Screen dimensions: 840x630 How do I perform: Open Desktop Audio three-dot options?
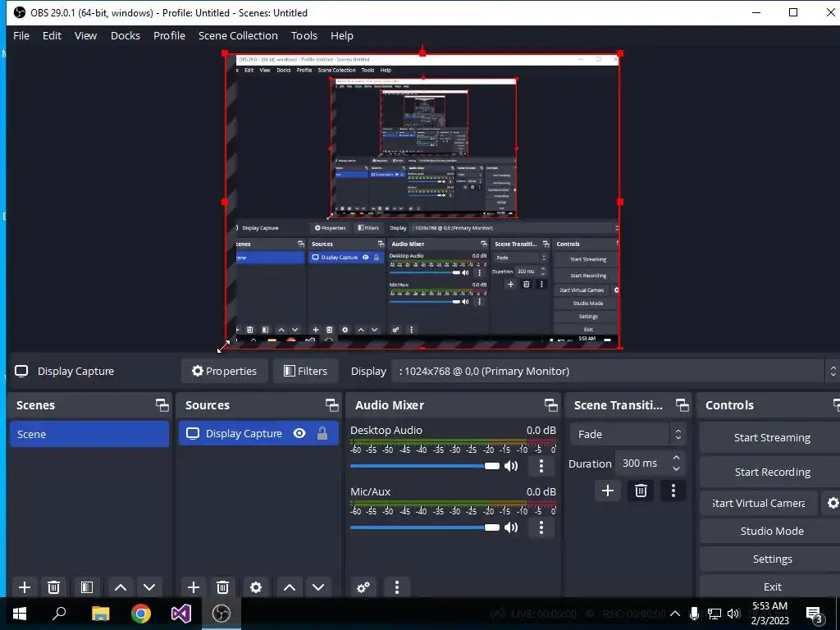(x=541, y=466)
